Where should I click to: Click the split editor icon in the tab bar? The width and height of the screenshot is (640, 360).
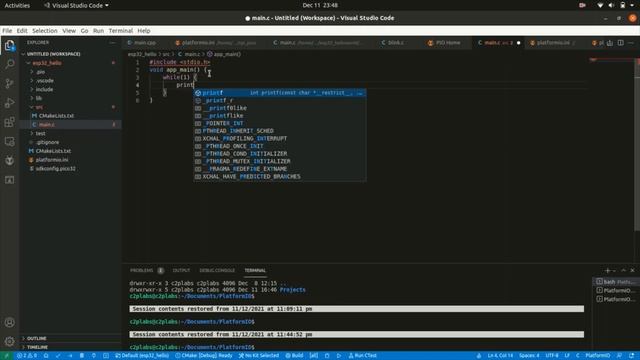(620, 43)
